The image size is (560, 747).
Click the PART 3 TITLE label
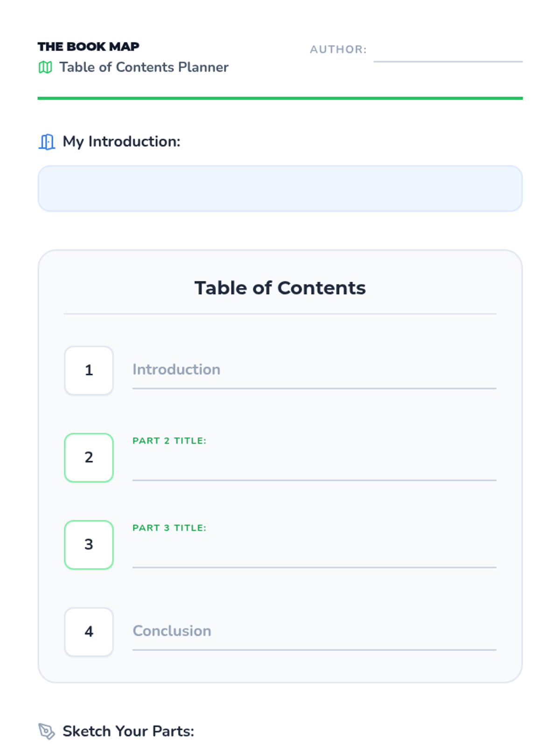point(169,528)
